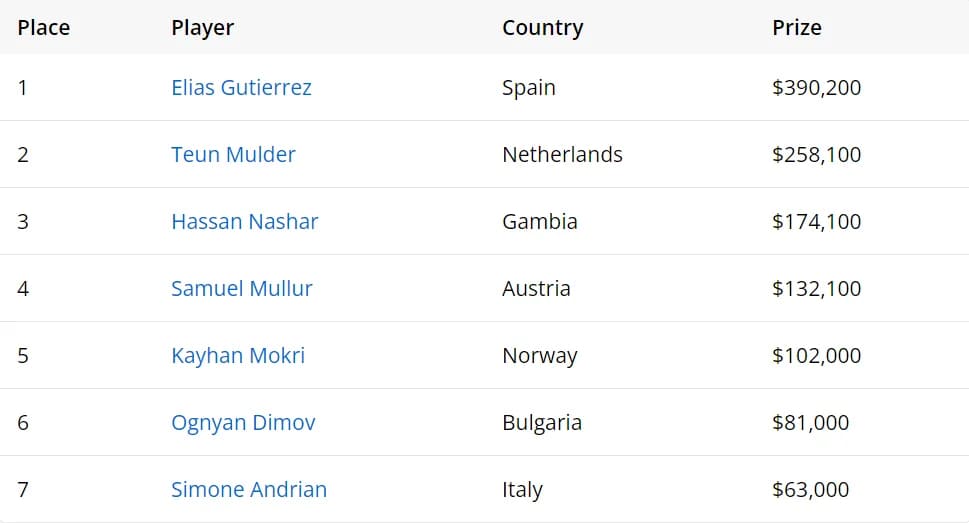Viewport: 969px width, 523px height.
Task: Select the Spain country cell
Action: point(528,88)
